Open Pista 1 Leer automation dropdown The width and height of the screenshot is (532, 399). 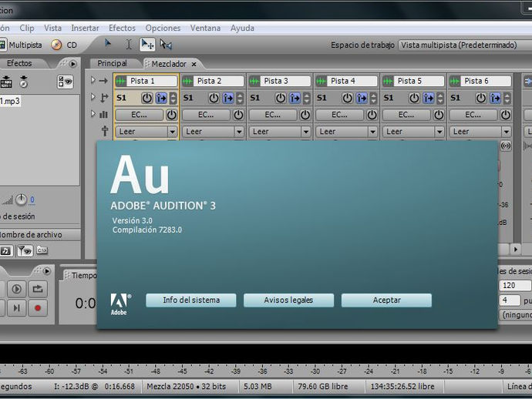(x=146, y=132)
